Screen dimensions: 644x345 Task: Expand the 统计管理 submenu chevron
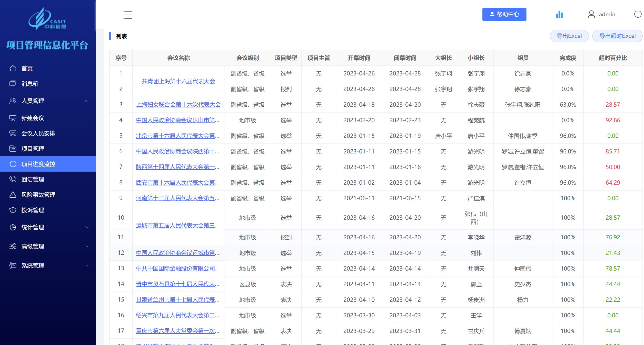87,227
